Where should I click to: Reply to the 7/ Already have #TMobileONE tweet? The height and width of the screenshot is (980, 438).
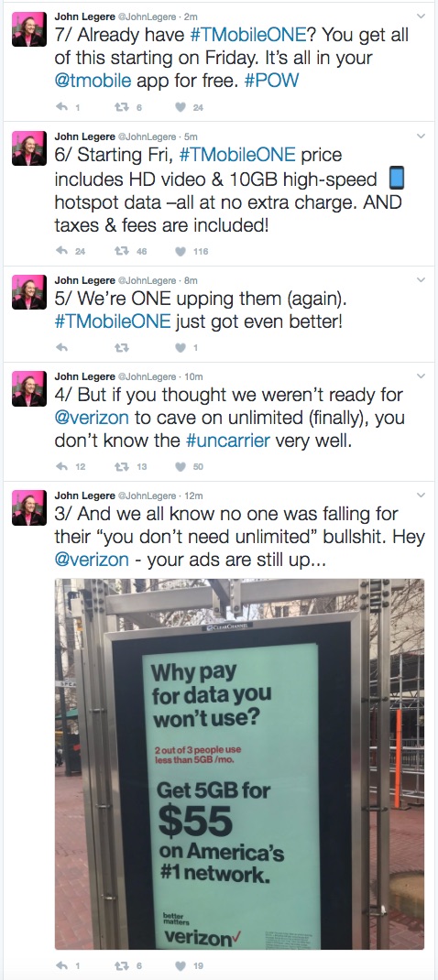tap(61, 107)
